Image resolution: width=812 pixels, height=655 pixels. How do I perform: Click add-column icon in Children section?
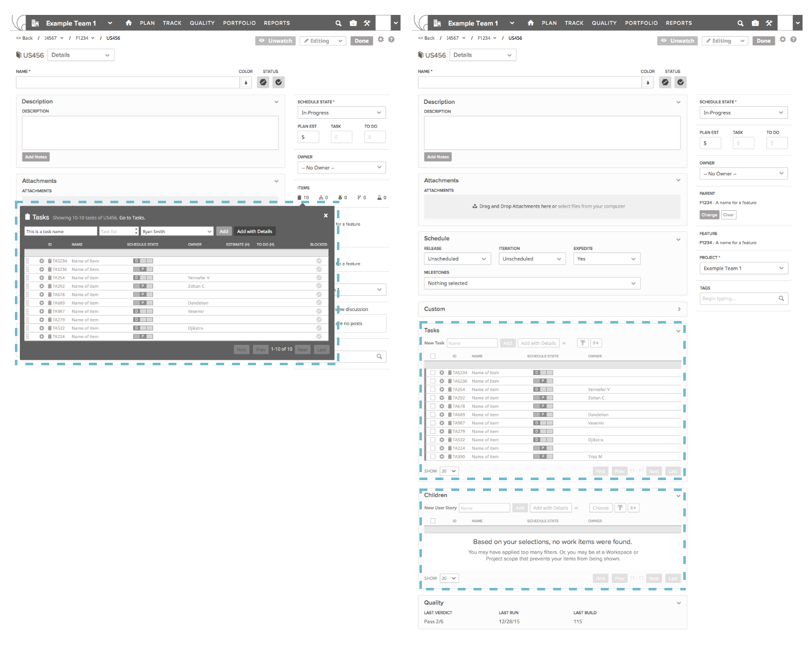click(633, 508)
